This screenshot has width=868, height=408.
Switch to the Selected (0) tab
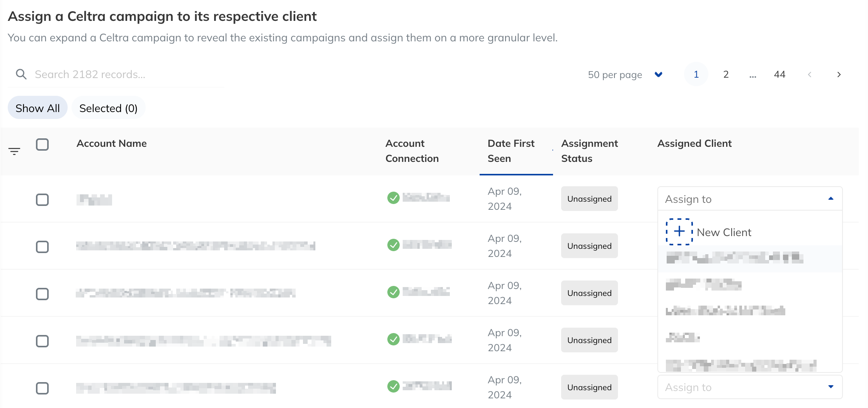coord(108,108)
